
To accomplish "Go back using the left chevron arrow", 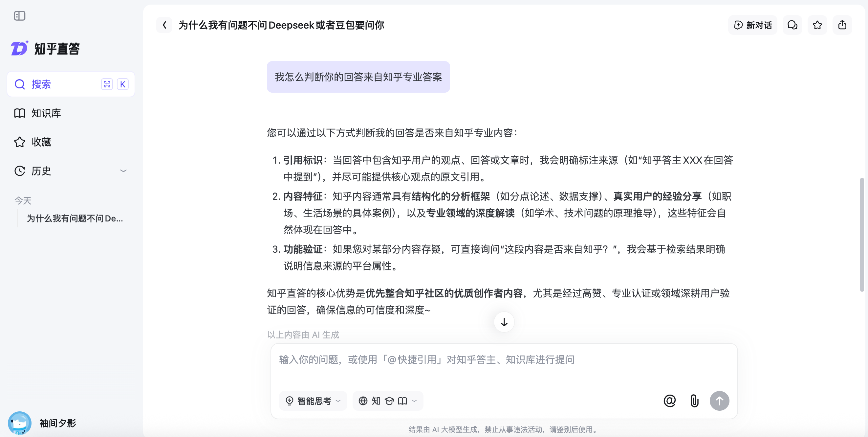I will click(x=165, y=25).
